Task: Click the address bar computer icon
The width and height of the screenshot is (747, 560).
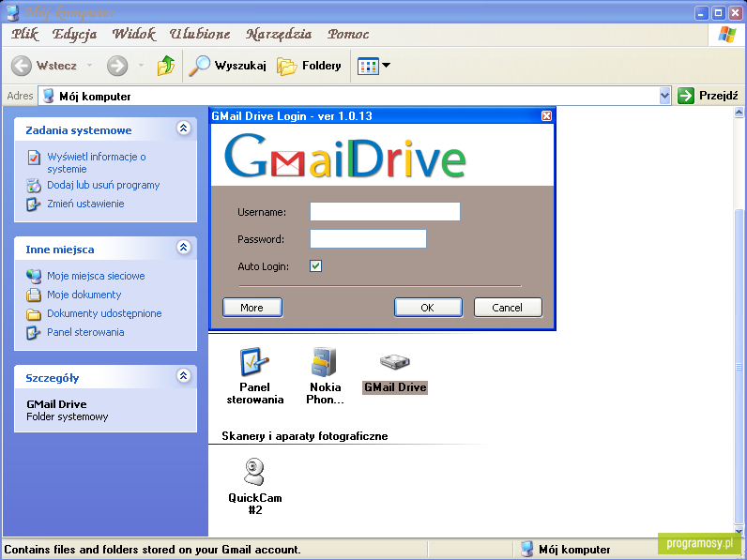Action: coord(48,97)
